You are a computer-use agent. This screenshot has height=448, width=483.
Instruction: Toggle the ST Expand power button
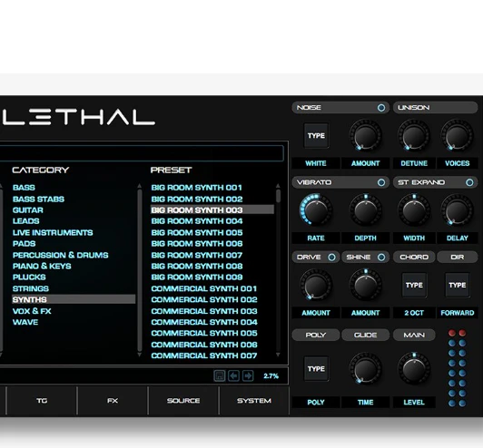tap(469, 182)
